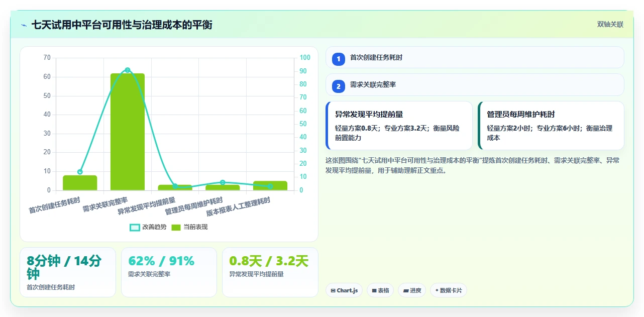Click the 进度 chip icon
644x317 pixels.
click(x=405, y=290)
